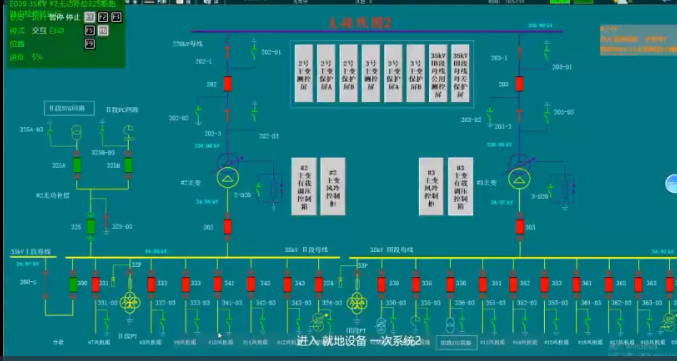The image size is (677, 361).
Task: Click the II段PT transformer symbol
Action: (130, 302)
